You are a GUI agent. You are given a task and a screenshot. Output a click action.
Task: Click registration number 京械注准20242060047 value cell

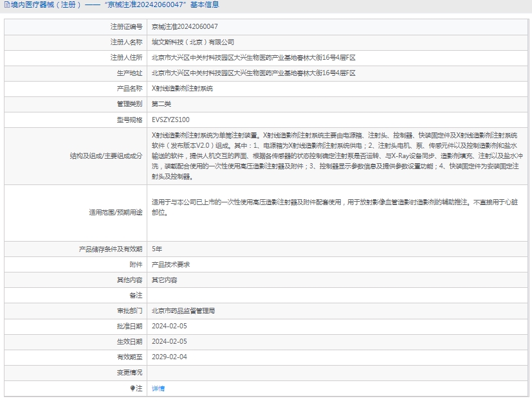point(184,26)
